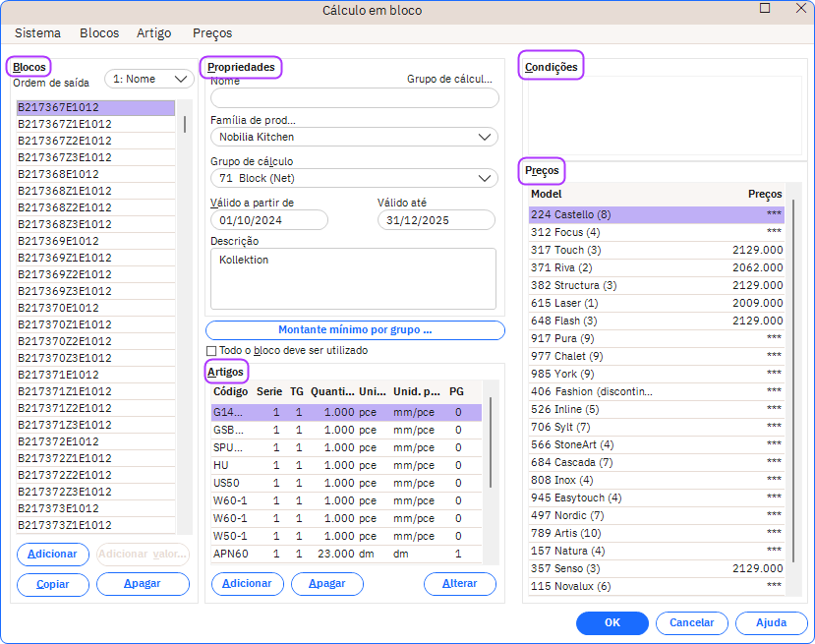Click the Ajuda help button
This screenshot has width=815, height=644.
click(x=771, y=622)
